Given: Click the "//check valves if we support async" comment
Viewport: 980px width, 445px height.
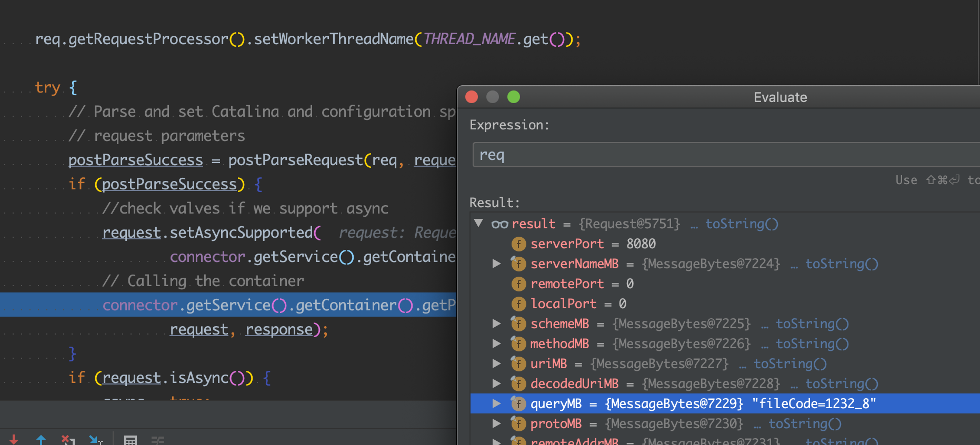Looking at the screenshot, I should point(245,209).
